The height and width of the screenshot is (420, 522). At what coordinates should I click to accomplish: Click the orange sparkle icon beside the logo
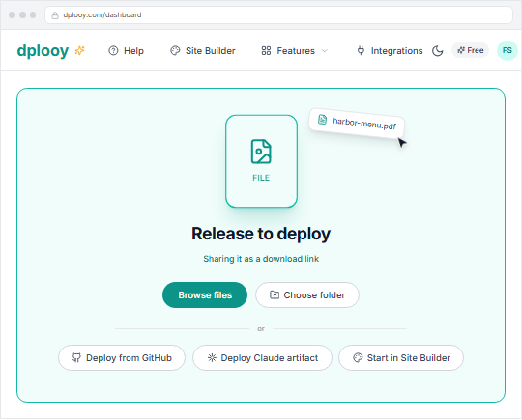tap(80, 50)
